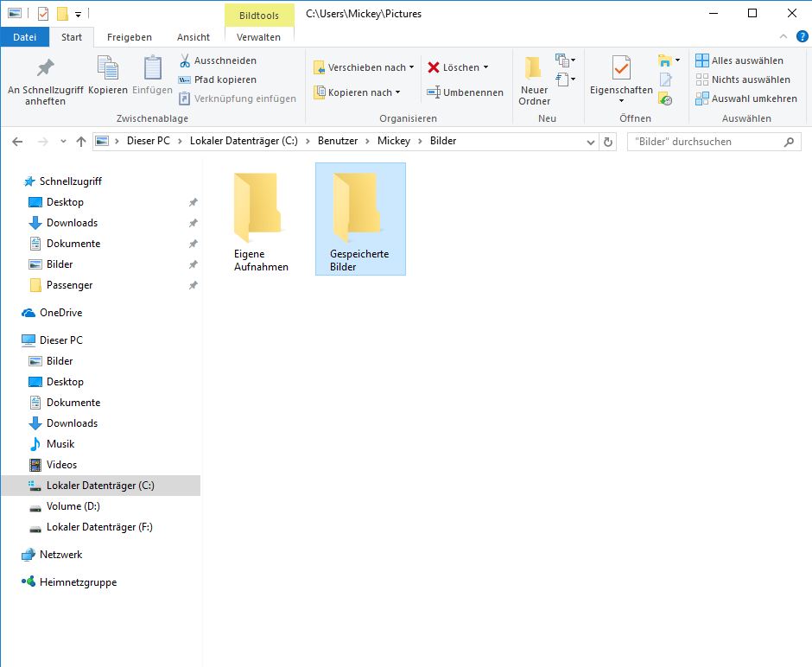Open Netzwerk in the navigation pane
Image resolution: width=812 pixels, height=667 pixels.
60,554
